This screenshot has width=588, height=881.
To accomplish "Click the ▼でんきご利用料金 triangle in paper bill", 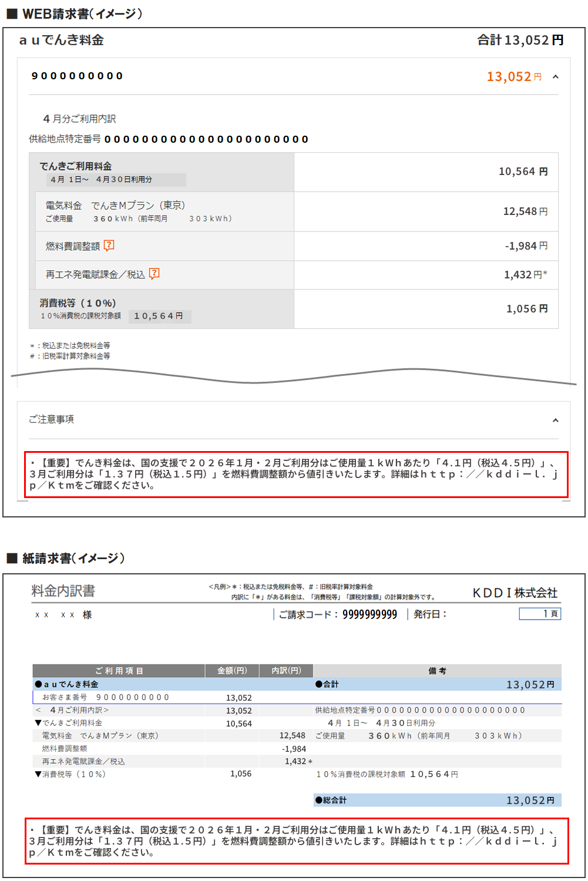I will click(38, 723).
